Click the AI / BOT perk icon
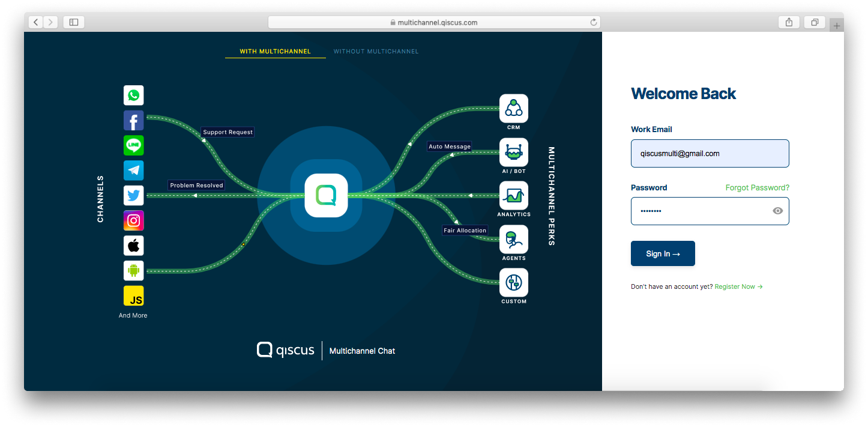The width and height of the screenshot is (868, 427). [513, 152]
